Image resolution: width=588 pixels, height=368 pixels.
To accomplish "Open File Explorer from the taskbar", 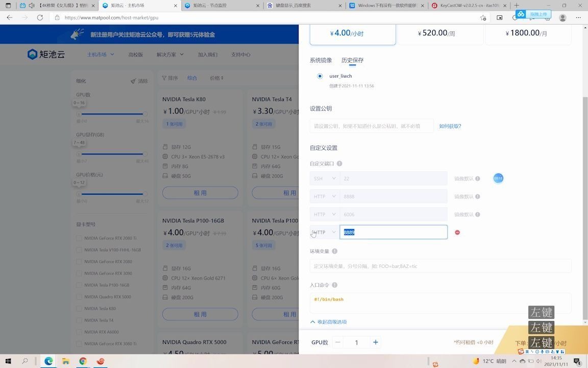I will point(66,361).
